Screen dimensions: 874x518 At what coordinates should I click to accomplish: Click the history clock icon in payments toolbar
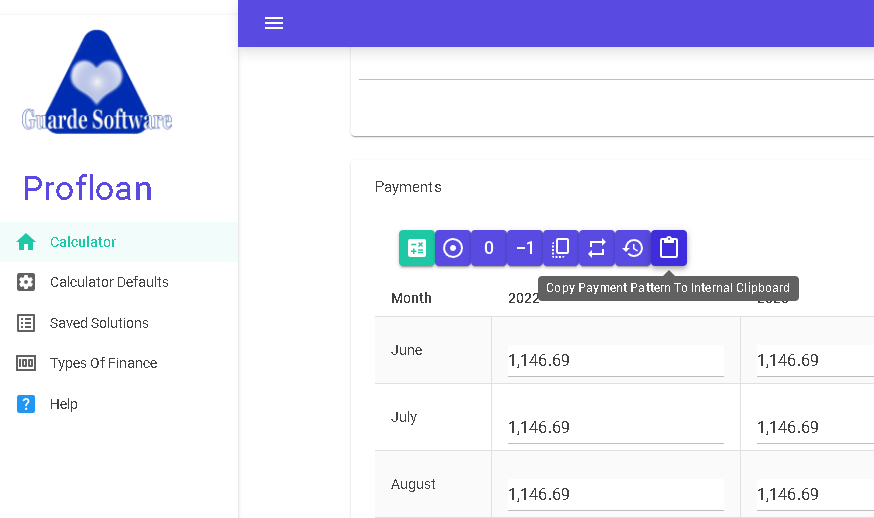[x=633, y=248]
